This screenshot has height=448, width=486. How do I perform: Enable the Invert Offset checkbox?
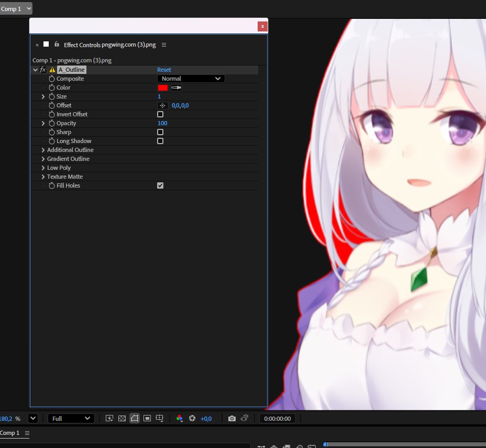pyautogui.click(x=160, y=114)
